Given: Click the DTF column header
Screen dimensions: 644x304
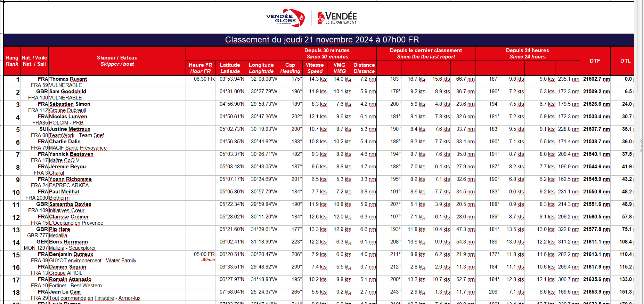Looking at the screenshot, I should click(x=595, y=61).
